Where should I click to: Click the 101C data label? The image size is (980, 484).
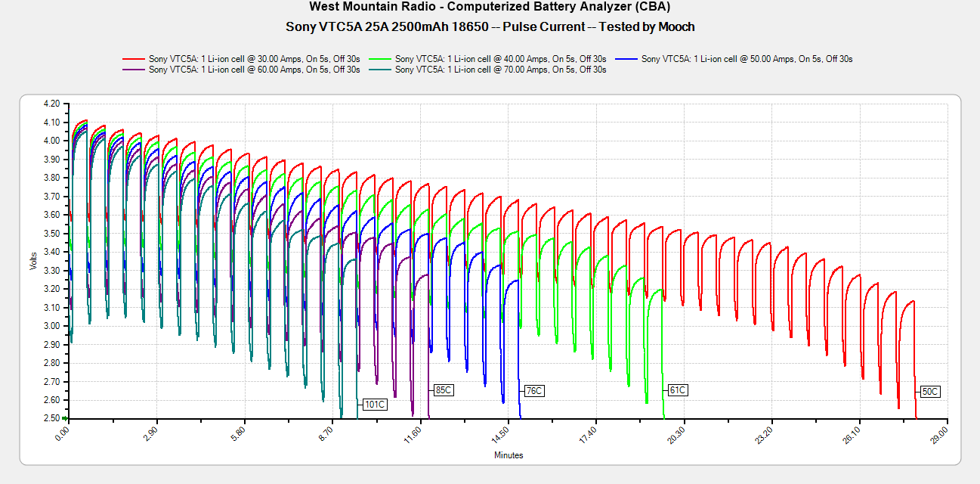pos(375,405)
